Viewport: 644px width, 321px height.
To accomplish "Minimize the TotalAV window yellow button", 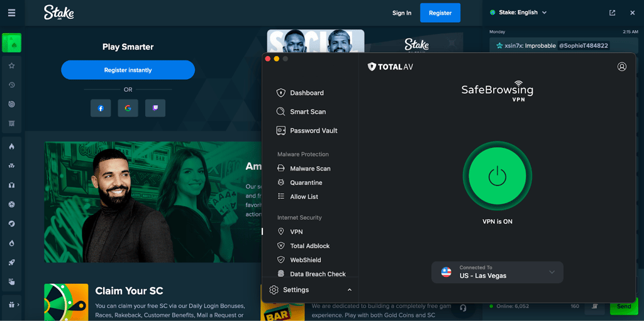I will 277,59.
